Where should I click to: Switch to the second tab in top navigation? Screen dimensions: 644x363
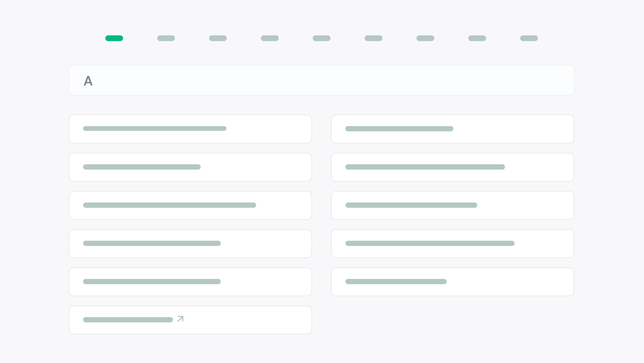pos(166,38)
